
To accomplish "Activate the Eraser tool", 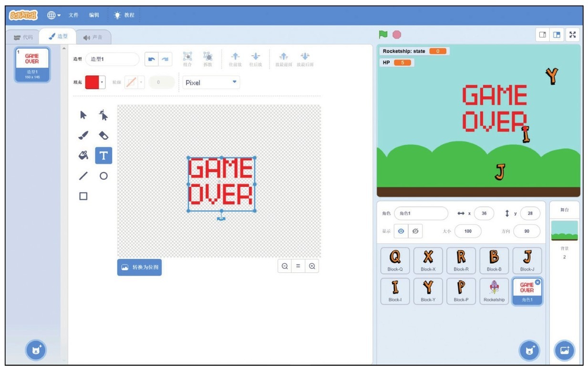I will pyautogui.click(x=103, y=135).
